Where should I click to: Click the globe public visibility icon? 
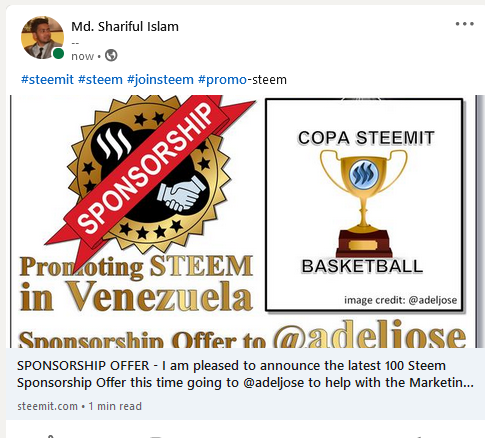(111, 55)
